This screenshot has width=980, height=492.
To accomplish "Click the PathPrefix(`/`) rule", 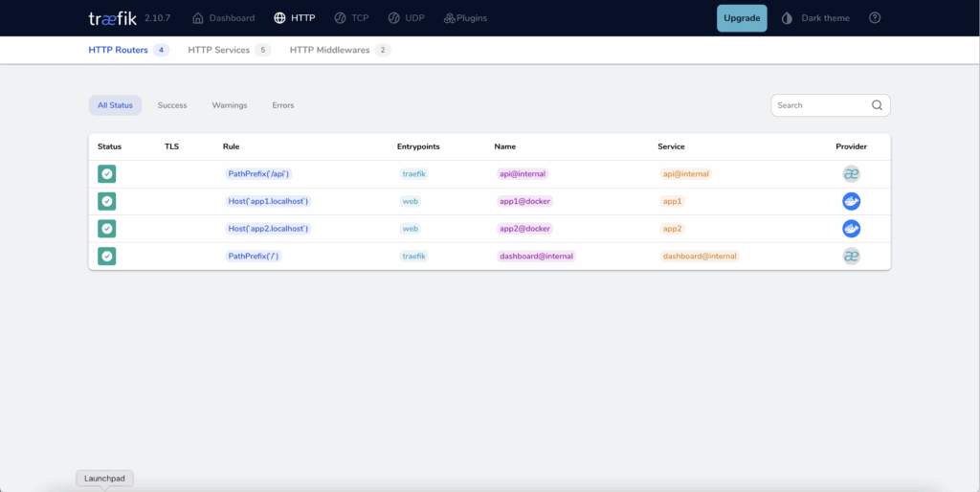I will (x=254, y=257).
